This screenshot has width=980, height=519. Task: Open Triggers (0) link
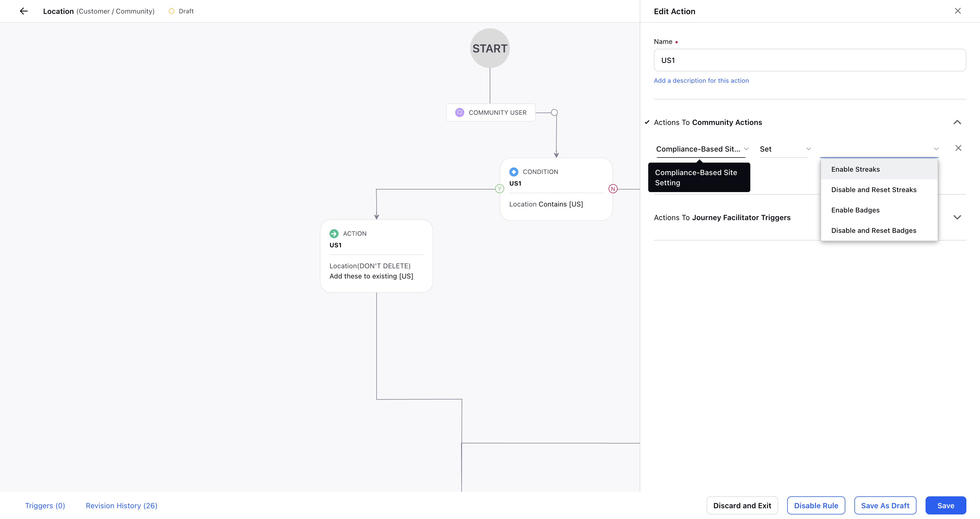[45, 506]
